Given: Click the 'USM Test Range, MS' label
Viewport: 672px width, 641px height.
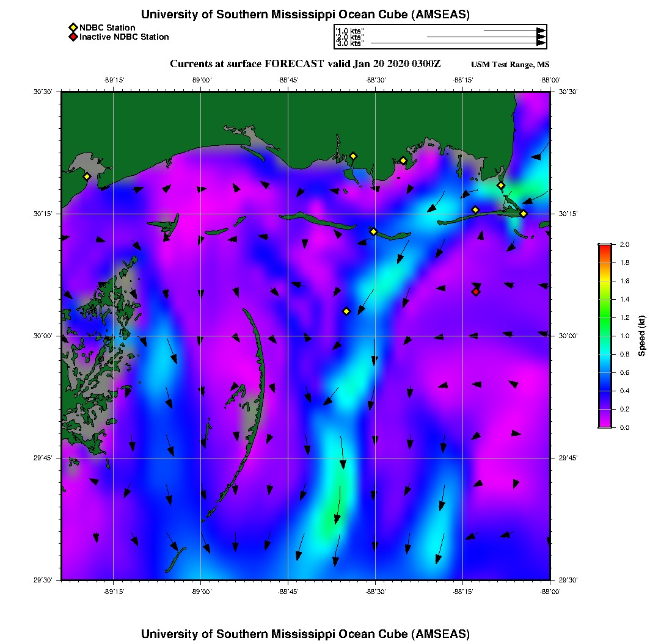Looking at the screenshot, I should coord(510,65).
